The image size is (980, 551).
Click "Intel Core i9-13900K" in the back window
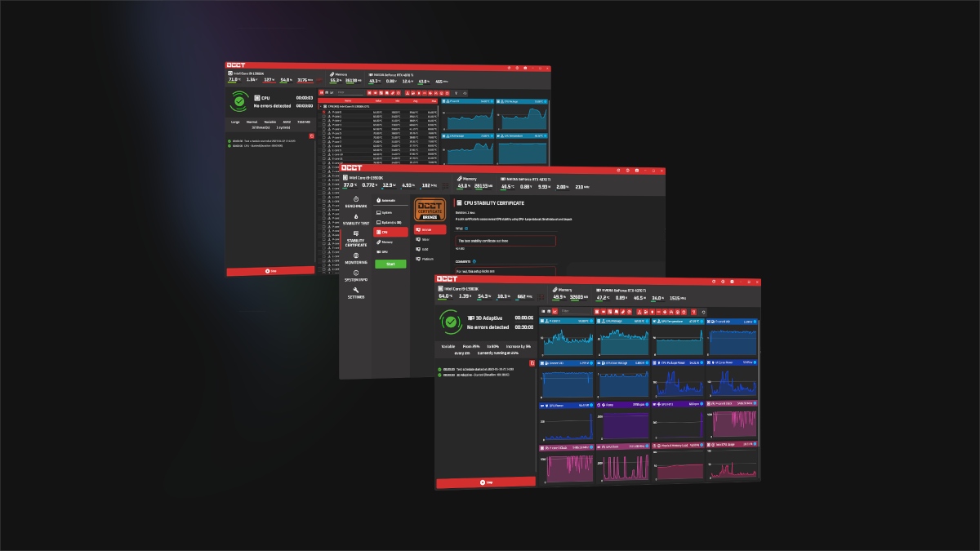click(x=247, y=73)
